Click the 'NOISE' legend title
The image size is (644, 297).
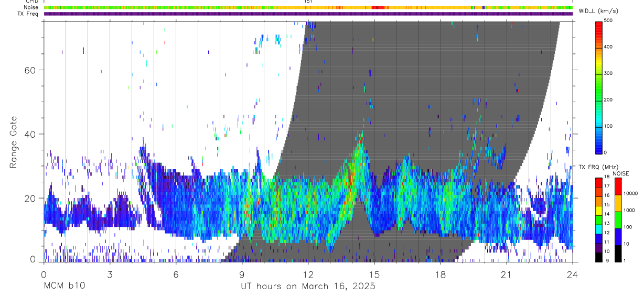(620, 173)
